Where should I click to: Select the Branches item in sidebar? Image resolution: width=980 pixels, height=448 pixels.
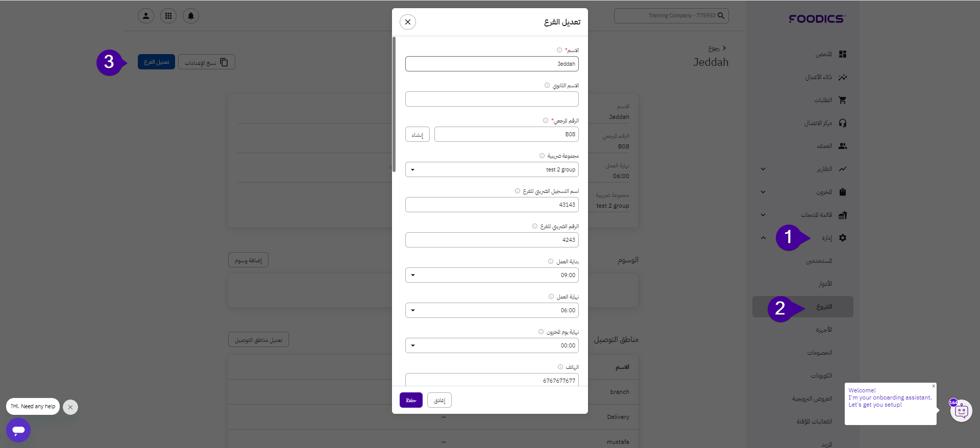tap(824, 307)
